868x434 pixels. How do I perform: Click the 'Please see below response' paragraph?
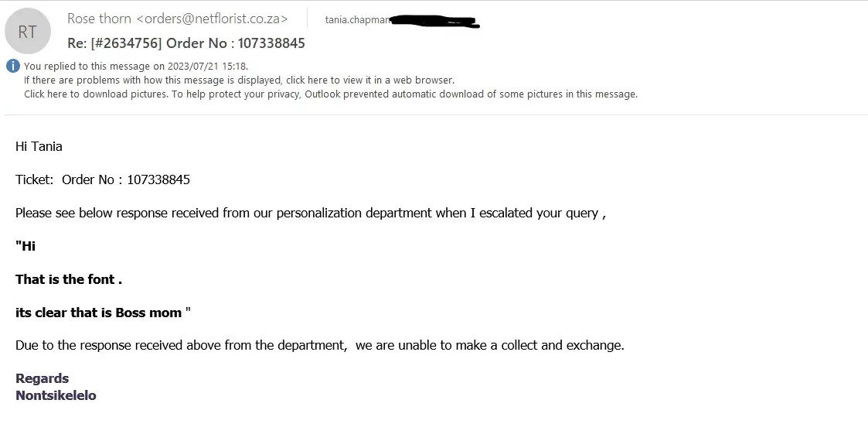coord(310,213)
